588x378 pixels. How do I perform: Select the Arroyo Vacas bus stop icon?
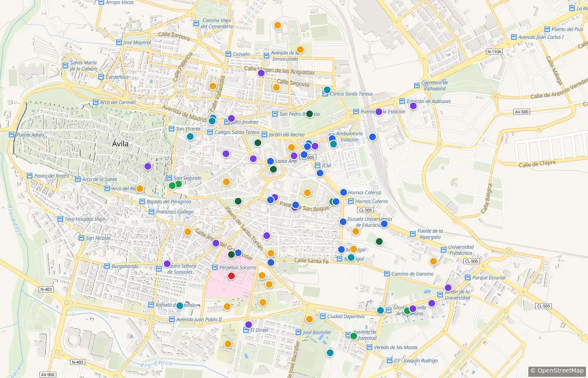point(101,2)
